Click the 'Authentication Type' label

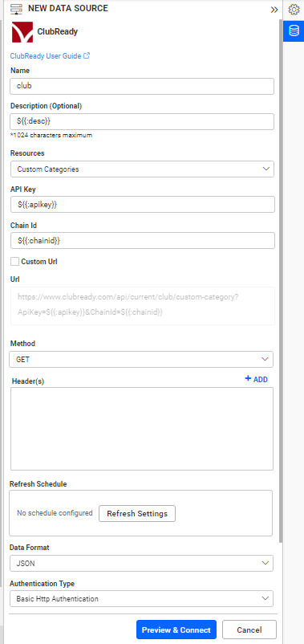coord(42,583)
